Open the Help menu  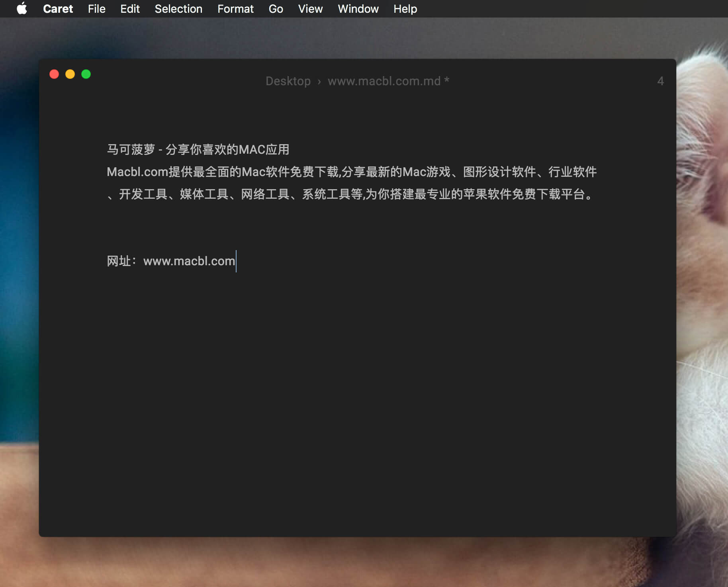pos(405,9)
